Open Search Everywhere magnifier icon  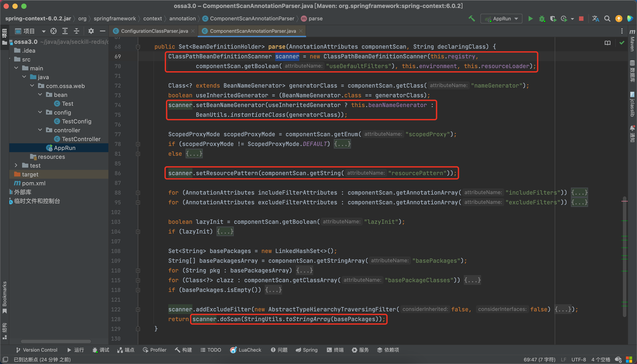[607, 19]
